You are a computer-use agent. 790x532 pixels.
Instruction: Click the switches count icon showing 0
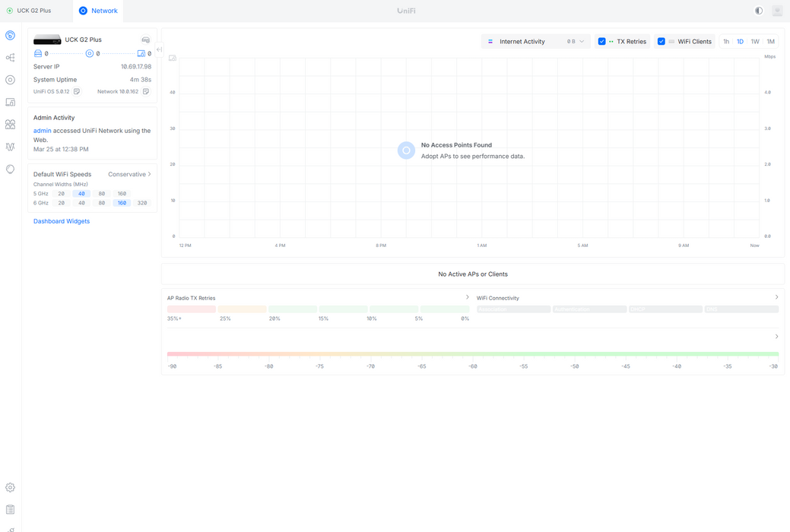pos(38,53)
